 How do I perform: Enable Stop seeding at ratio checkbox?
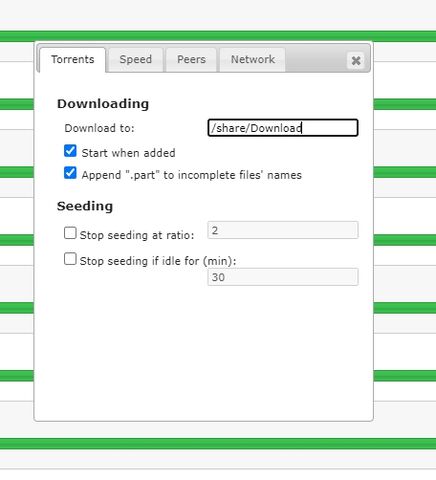(70, 233)
